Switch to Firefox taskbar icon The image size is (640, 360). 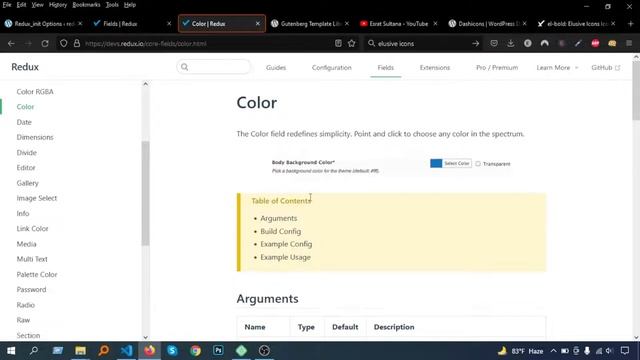149,351
